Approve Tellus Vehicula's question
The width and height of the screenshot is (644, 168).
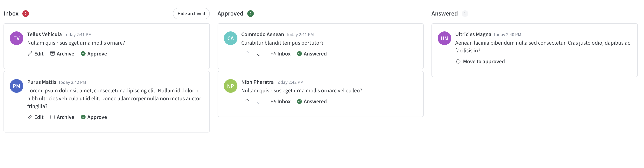coord(94,54)
